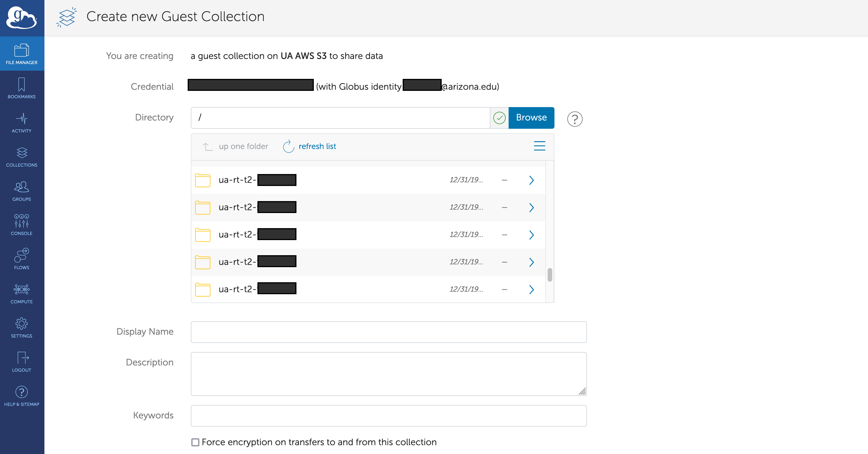Focus the Description text area
868x454 pixels.
click(388, 374)
